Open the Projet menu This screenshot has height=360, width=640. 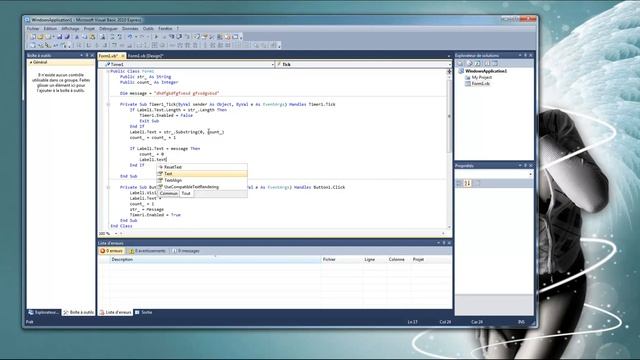(89, 29)
